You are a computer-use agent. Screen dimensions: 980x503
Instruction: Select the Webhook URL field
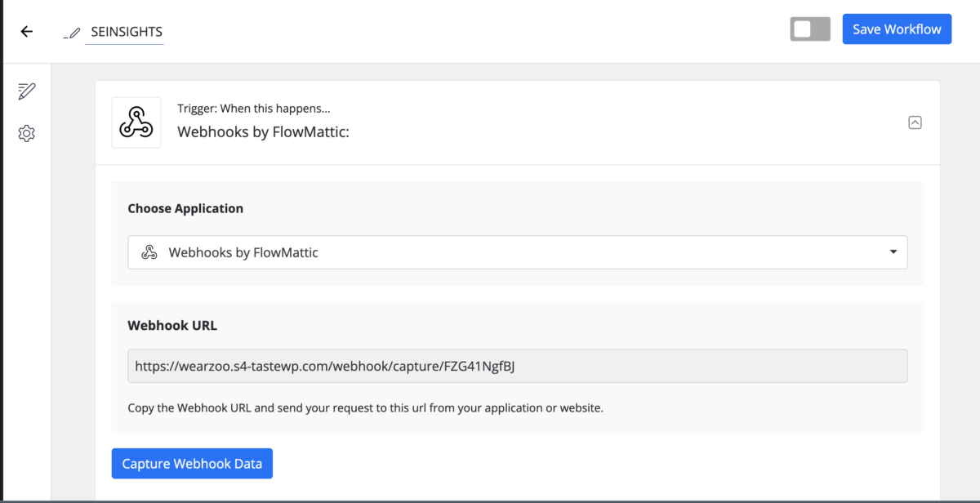(x=516, y=367)
